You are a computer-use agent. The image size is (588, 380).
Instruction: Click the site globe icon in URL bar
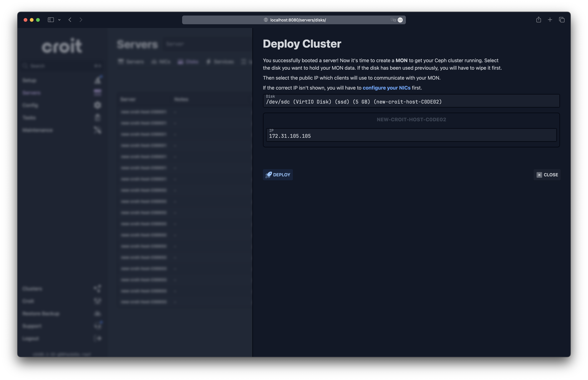point(266,20)
